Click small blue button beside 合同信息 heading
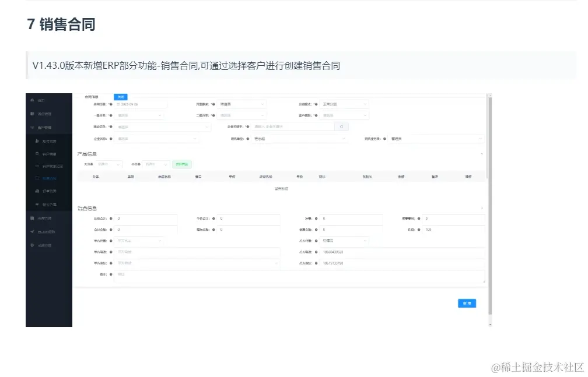This screenshot has height=377, width=588. (x=120, y=97)
